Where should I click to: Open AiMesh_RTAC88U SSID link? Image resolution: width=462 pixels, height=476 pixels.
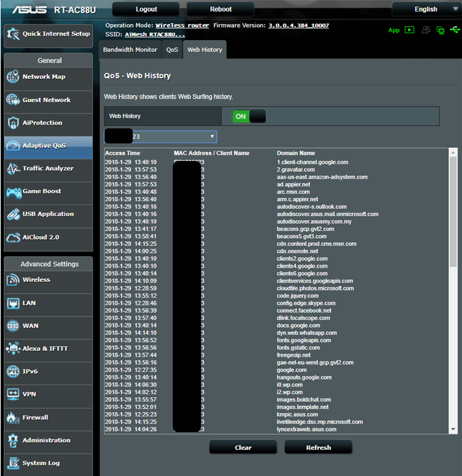coord(155,34)
